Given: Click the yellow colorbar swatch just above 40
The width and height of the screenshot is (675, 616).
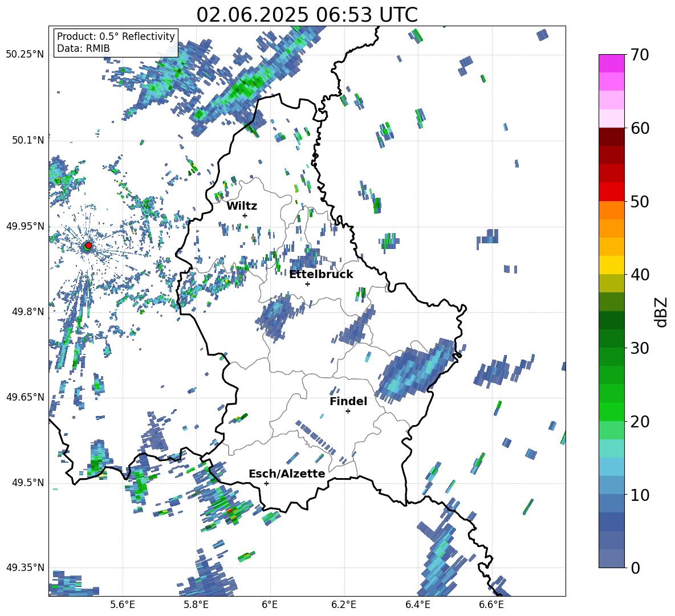Looking at the screenshot, I should [611, 265].
